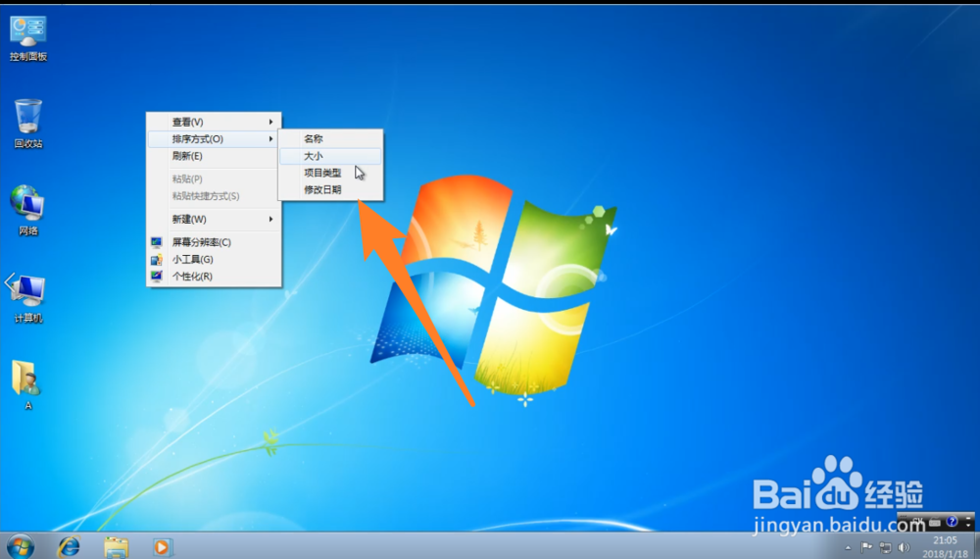Click the language bar keyboard icon

[935, 522]
